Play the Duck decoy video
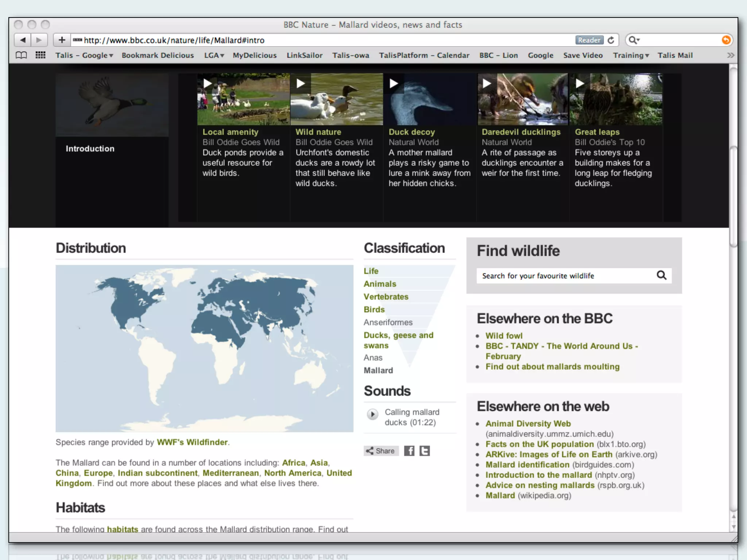Image resolution: width=747 pixels, height=560 pixels. pyautogui.click(x=394, y=84)
